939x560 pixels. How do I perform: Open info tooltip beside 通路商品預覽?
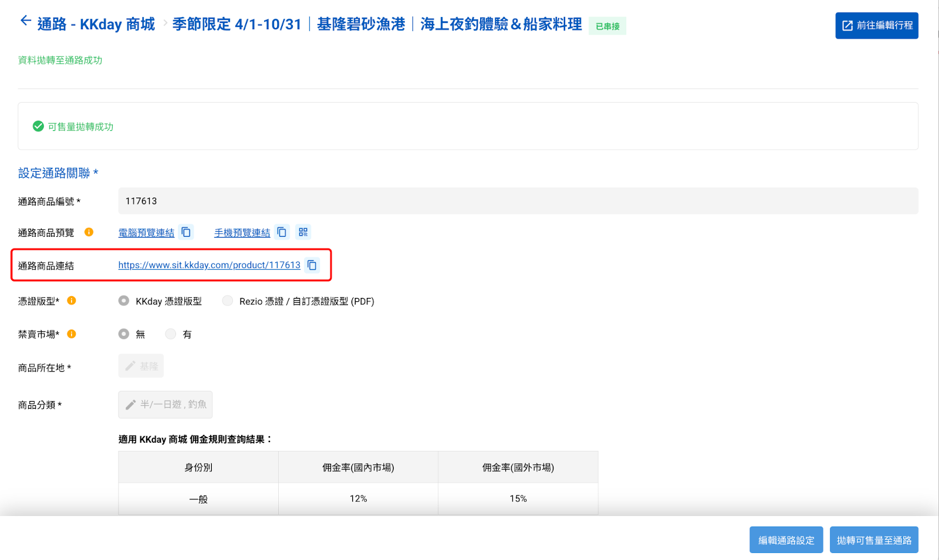point(89,232)
